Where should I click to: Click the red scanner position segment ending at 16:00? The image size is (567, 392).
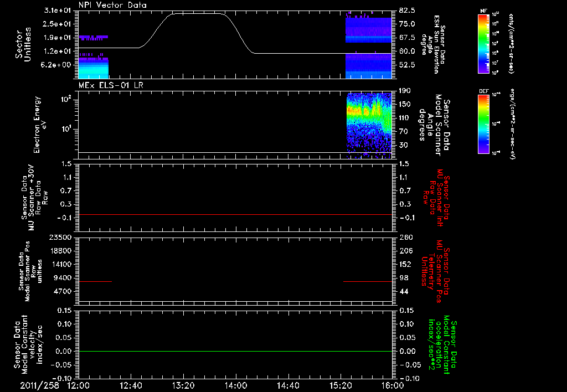point(368,281)
